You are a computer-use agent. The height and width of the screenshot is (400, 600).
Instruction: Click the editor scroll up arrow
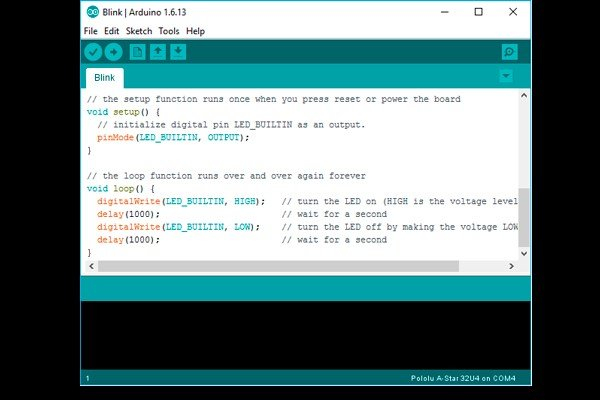tap(524, 95)
